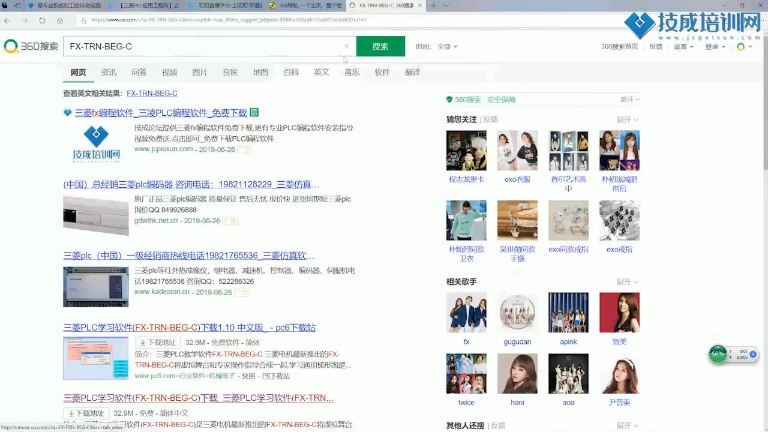The height and width of the screenshot is (432, 768).
Task: Click the floating green 56% accelerator widget
Action: click(718, 354)
